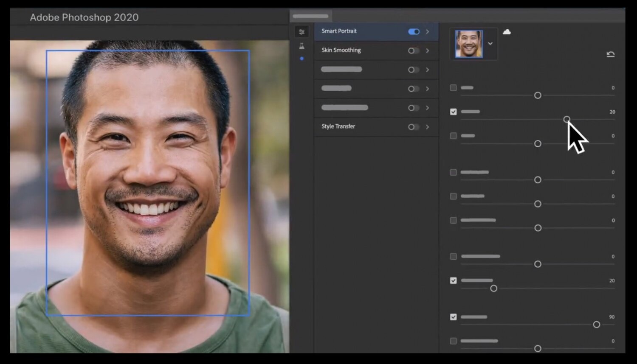Select the Skin Smoothing filter row
This screenshot has width=637, height=364.
click(x=376, y=51)
